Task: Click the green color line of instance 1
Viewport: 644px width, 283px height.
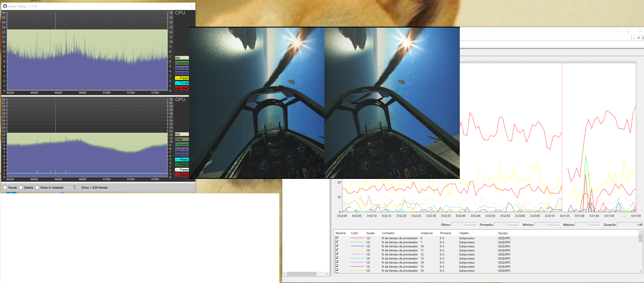Action: [x=357, y=242]
